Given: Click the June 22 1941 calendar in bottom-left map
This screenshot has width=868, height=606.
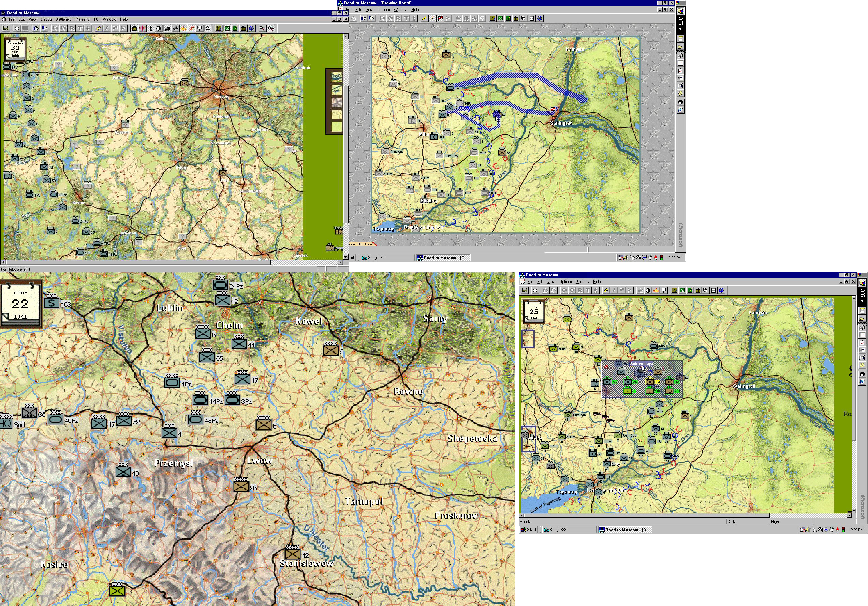Looking at the screenshot, I should point(21,303).
